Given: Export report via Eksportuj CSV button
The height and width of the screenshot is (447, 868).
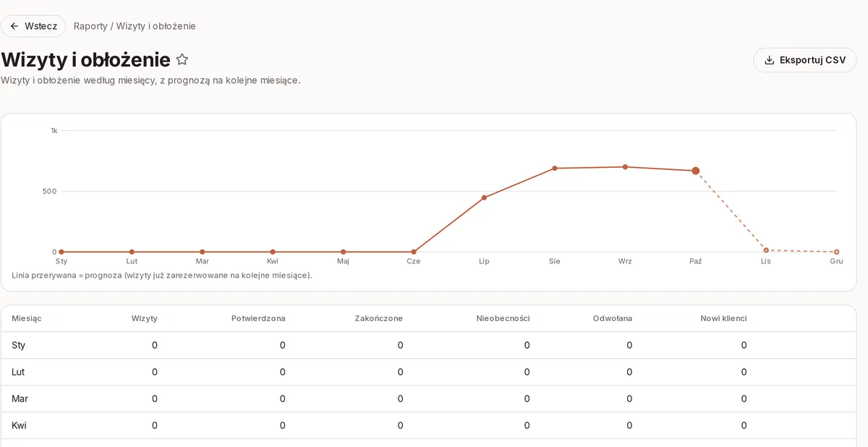Looking at the screenshot, I should click(804, 60).
